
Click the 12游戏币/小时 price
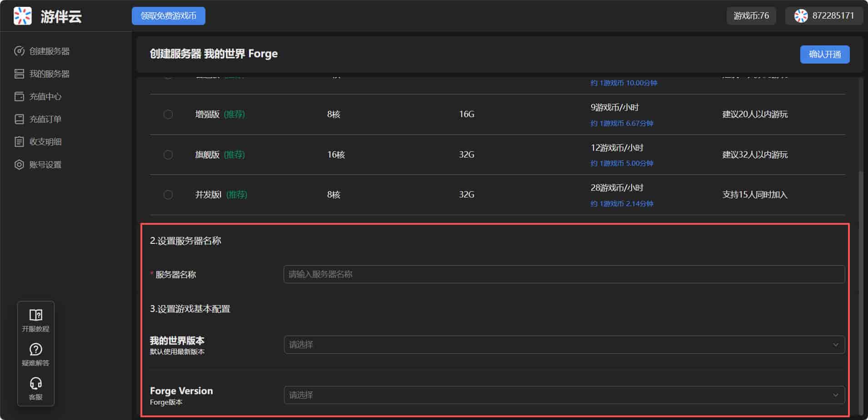pyautogui.click(x=617, y=148)
